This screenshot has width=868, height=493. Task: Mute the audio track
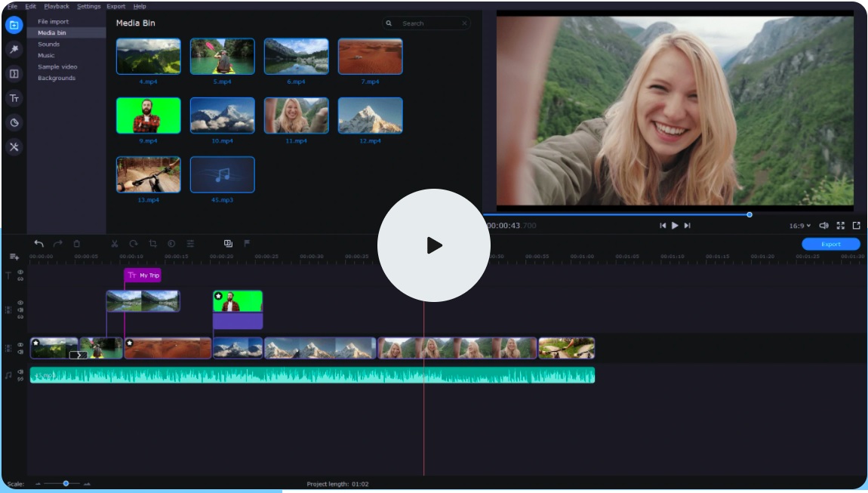(x=20, y=371)
